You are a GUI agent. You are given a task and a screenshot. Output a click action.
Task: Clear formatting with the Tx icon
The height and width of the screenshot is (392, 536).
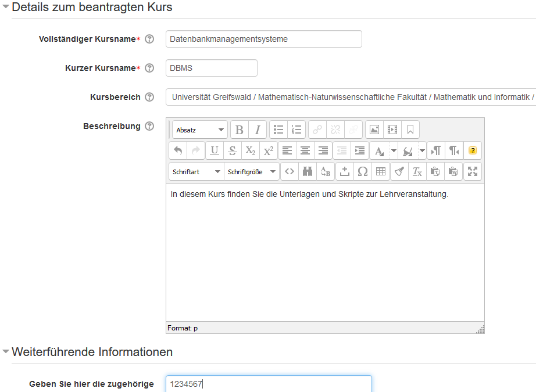click(417, 171)
